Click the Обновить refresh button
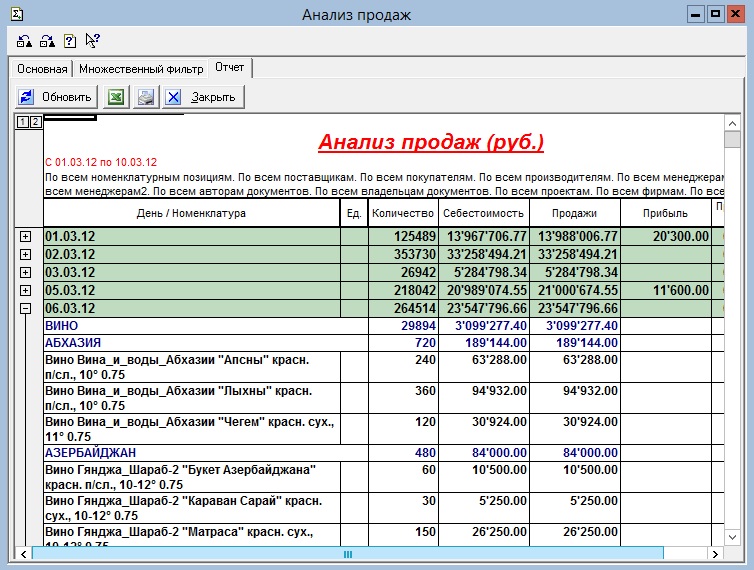The image size is (754, 570). (x=56, y=97)
